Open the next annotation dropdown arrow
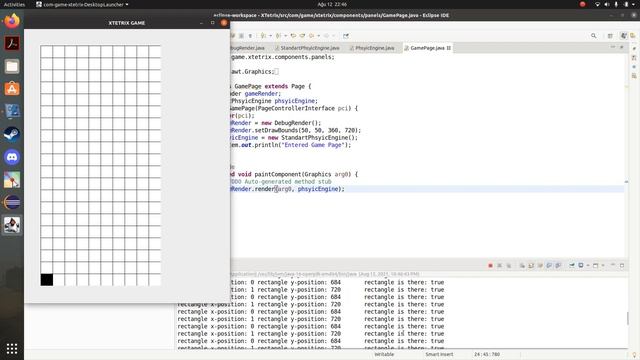 [270, 36]
